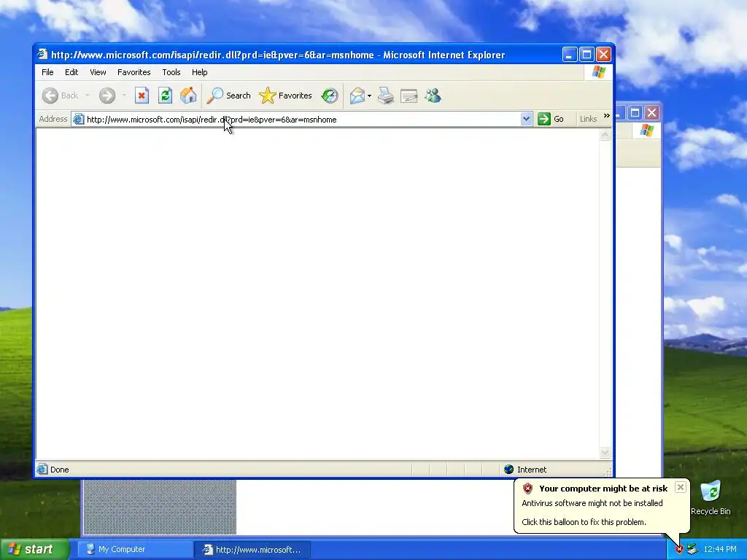The image size is (747, 560).
Task: Launch the Messenger icon in the toolbar
Action: (x=433, y=96)
